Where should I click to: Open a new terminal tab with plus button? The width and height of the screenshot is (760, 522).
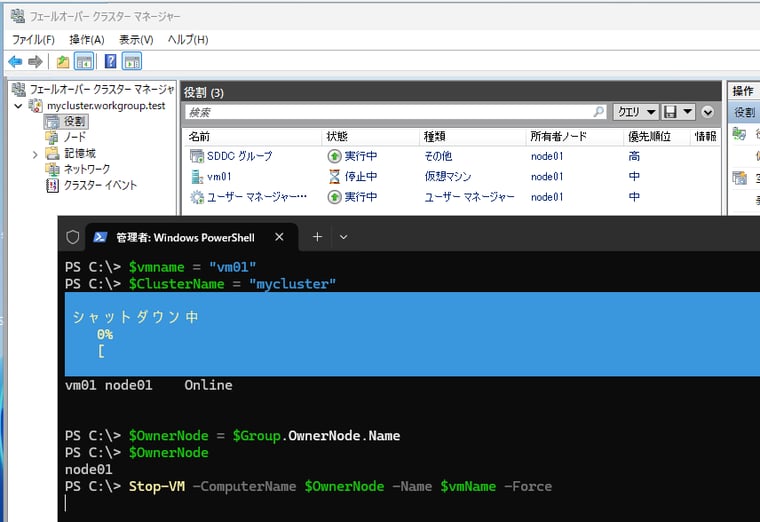pos(317,237)
